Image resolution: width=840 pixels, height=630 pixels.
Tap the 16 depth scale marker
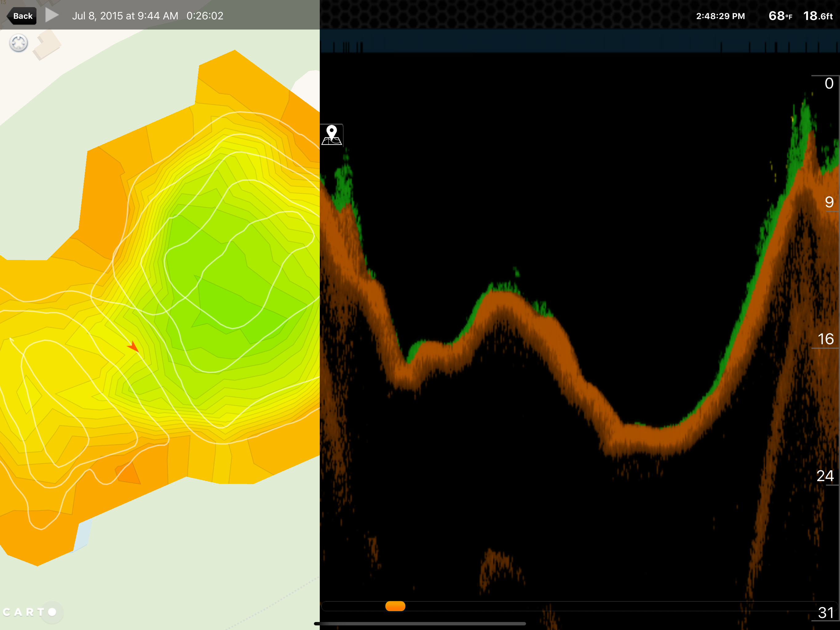coord(825,339)
